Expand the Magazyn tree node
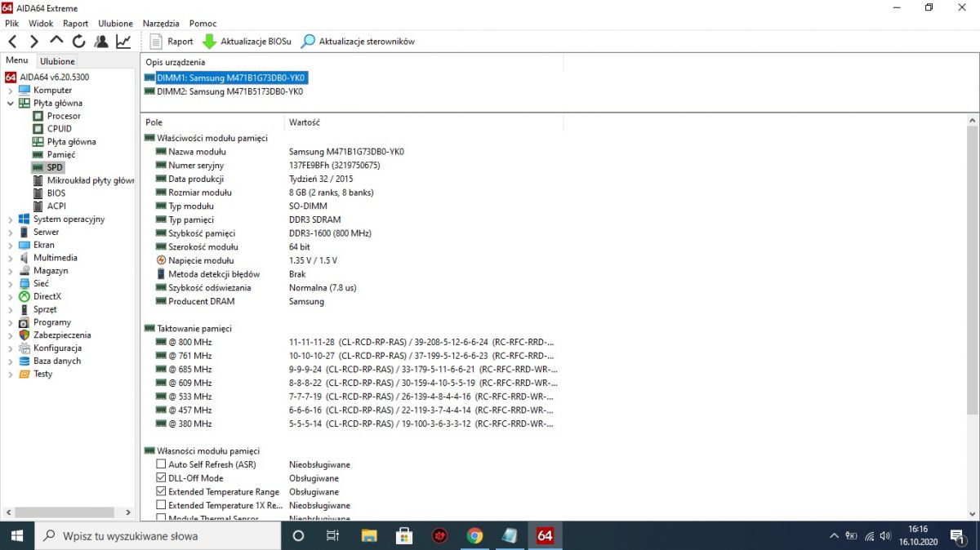This screenshot has height=550, width=980. (x=11, y=270)
